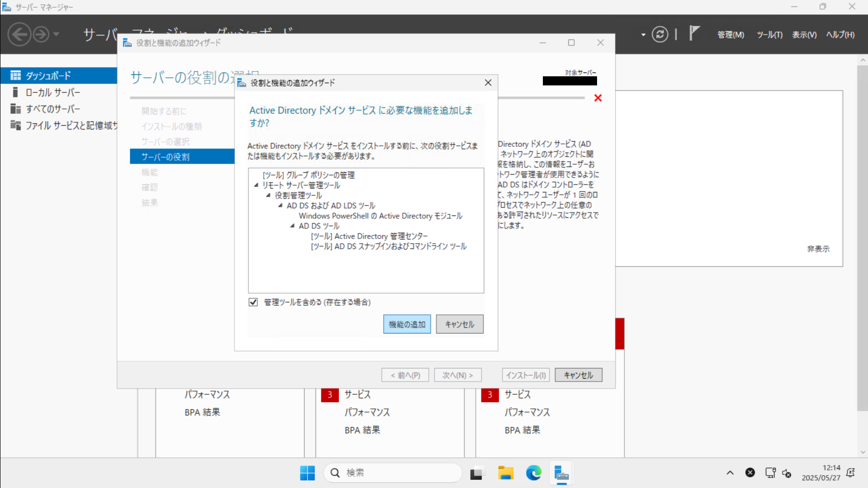Collapse AD DS ツール tree node
Screen dimensions: 868x488
coord(293,226)
